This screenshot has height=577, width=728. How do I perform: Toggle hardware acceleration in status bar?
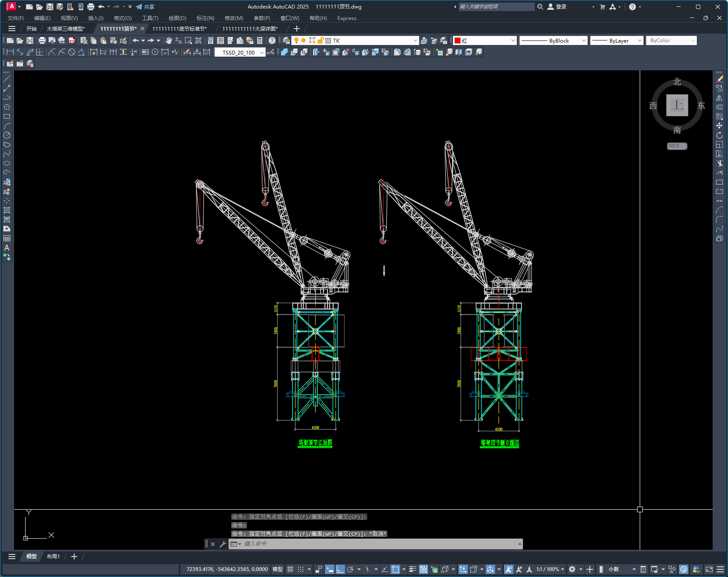coord(684,569)
